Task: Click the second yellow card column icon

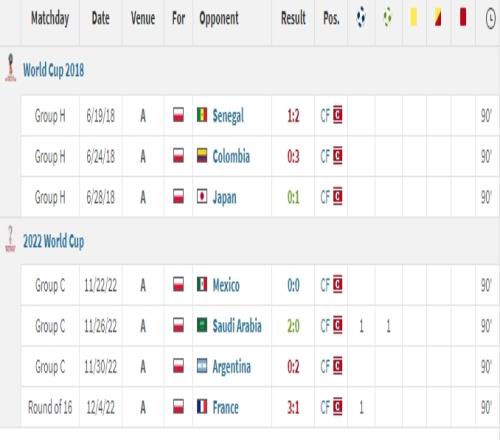Action: [x=438, y=18]
